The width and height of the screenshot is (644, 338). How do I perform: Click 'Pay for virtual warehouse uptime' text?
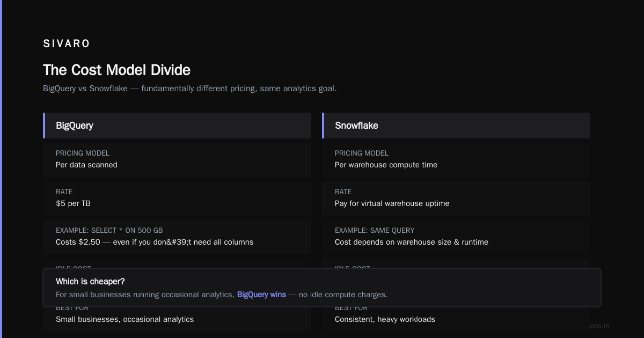[392, 203]
